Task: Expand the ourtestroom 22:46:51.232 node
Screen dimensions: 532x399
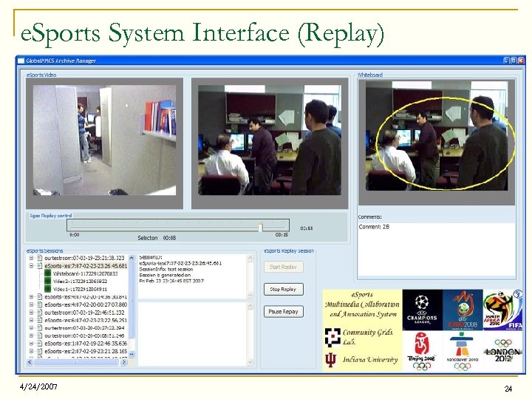Action: (x=31, y=313)
